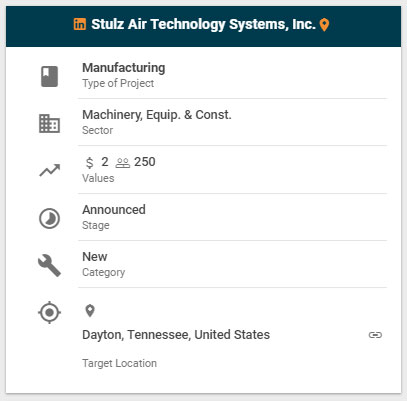Open the chain link icon beside Dayton location

pyautogui.click(x=375, y=335)
